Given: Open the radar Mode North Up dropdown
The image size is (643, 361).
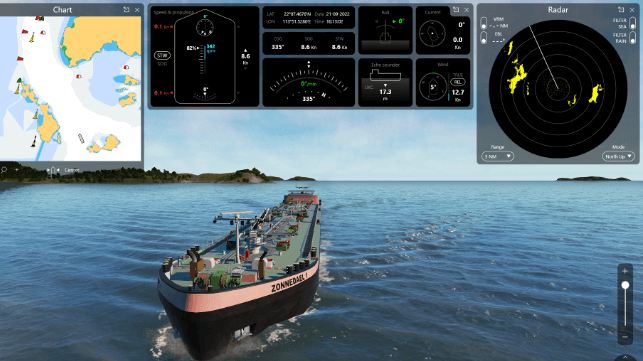Looking at the screenshot, I should click(618, 156).
